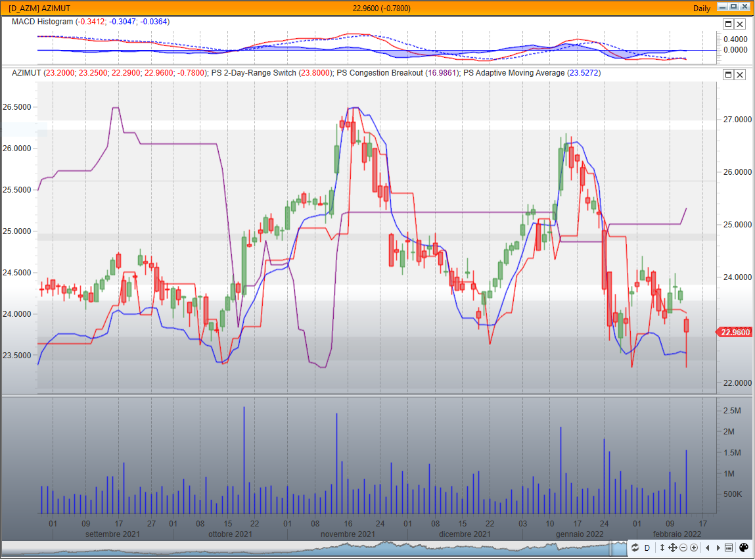
Task: Close the AZIMUT price panel
Action: (740, 74)
